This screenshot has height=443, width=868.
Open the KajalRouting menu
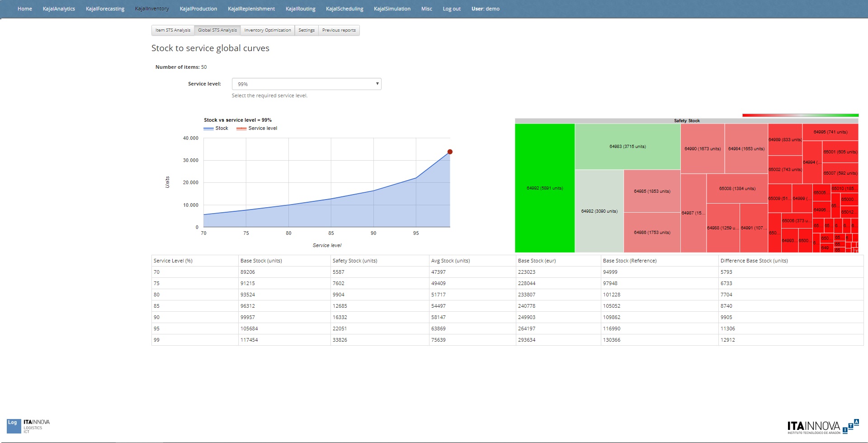(x=300, y=9)
